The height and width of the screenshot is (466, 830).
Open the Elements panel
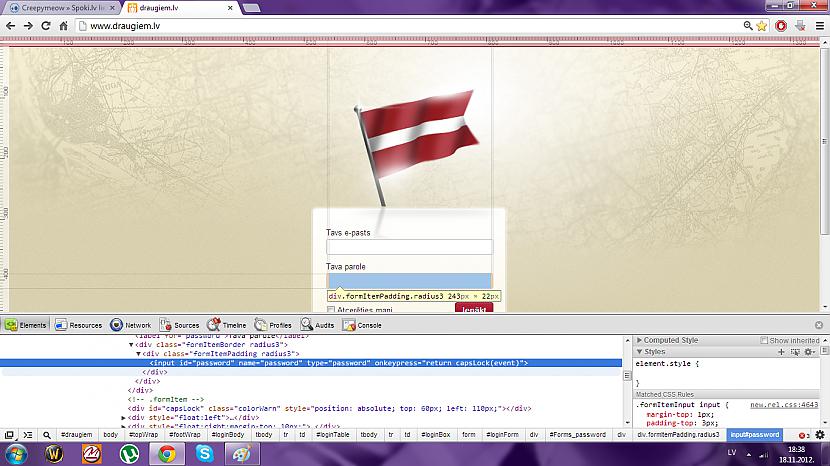pyautogui.click(x=26, y=325)
